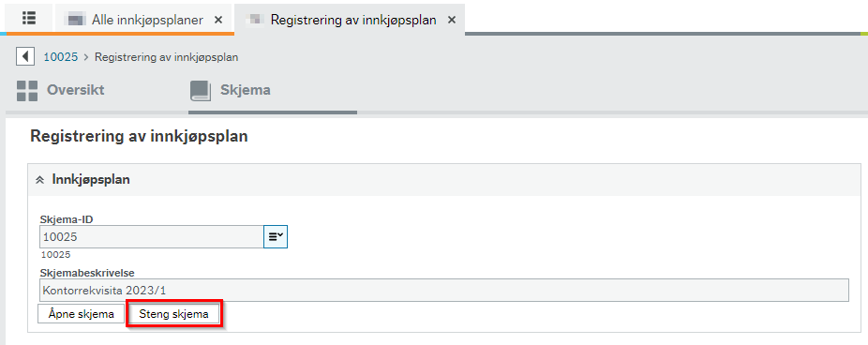
Task: Follow the 10025 breadcrumb link
Action: [x=60, y=57]
